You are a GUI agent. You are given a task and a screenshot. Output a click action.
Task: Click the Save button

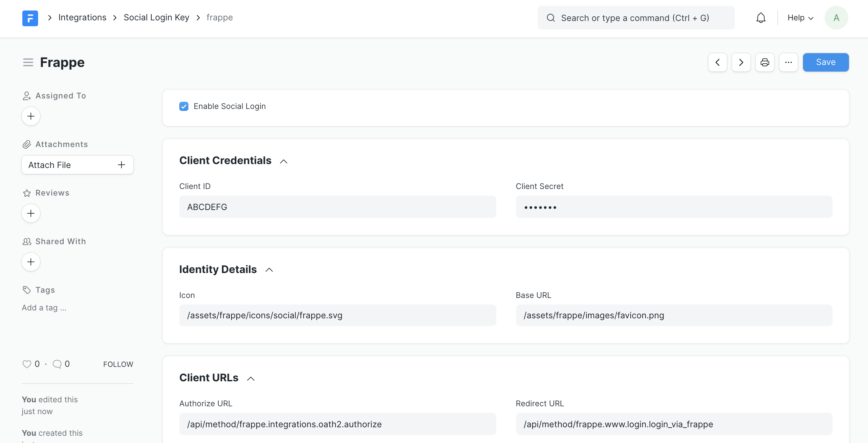(826, 62)
